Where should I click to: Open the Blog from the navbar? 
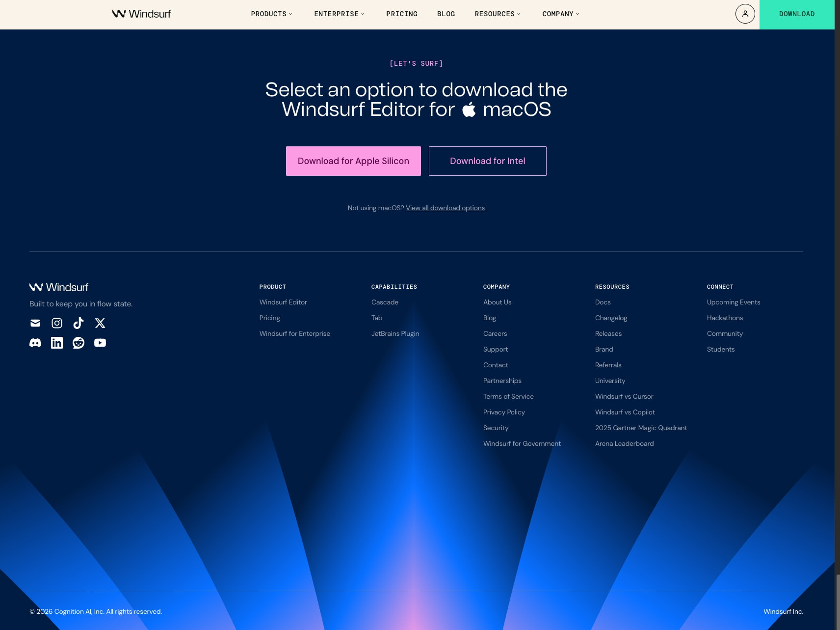pyautogui.click(x=446, y=14)
